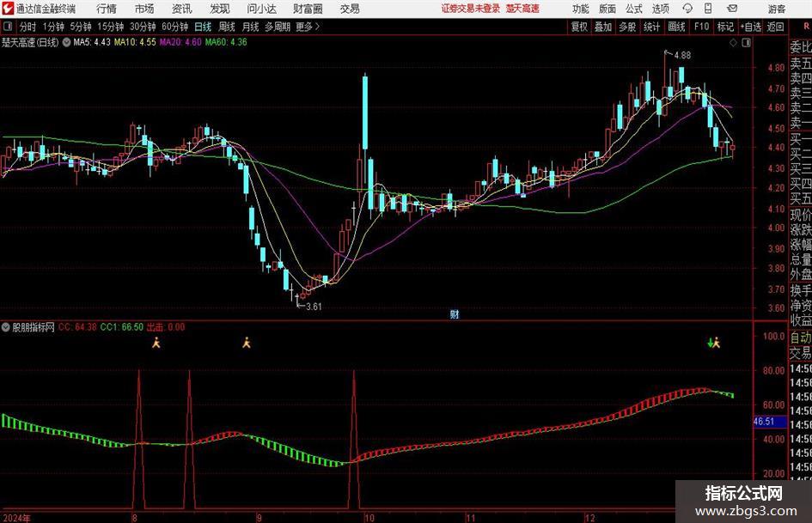The image size is (812, 523).
Task: Open the 交易 menu
Action: point(350,9)
